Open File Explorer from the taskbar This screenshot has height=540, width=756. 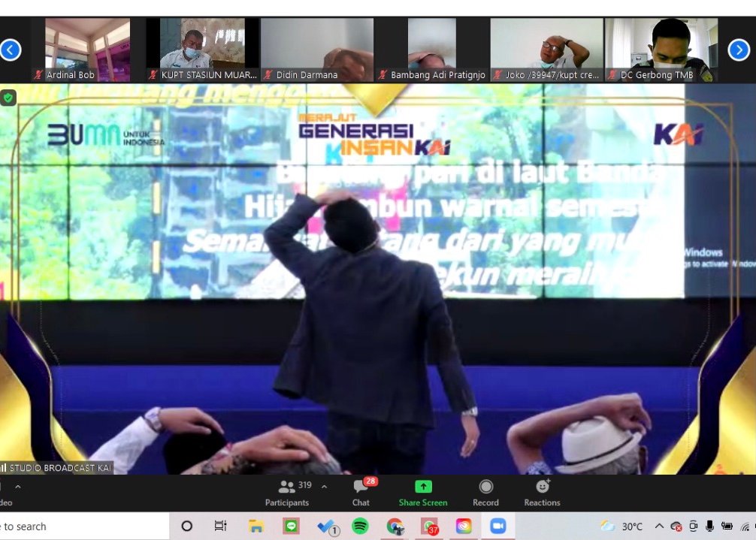pos(256,526)
